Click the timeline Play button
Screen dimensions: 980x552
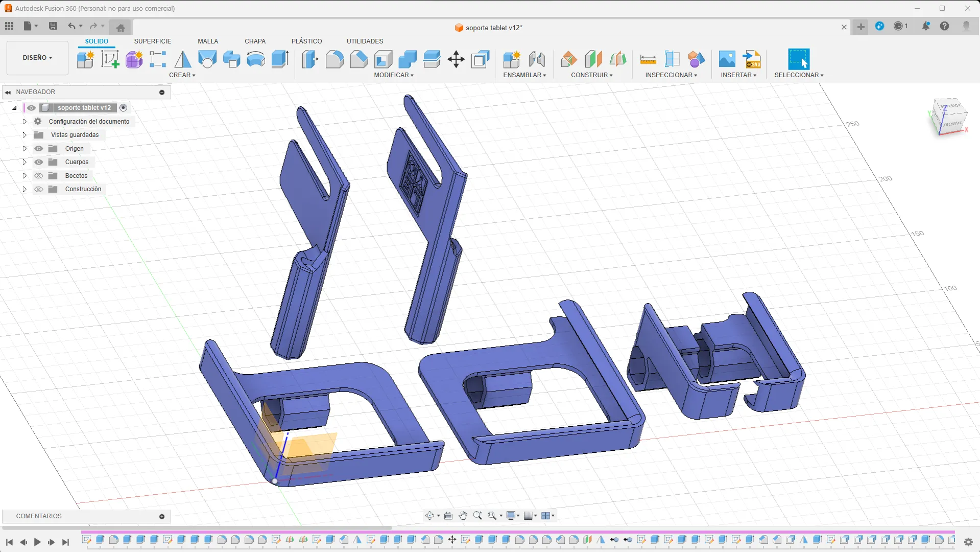(x=37, y=542)
